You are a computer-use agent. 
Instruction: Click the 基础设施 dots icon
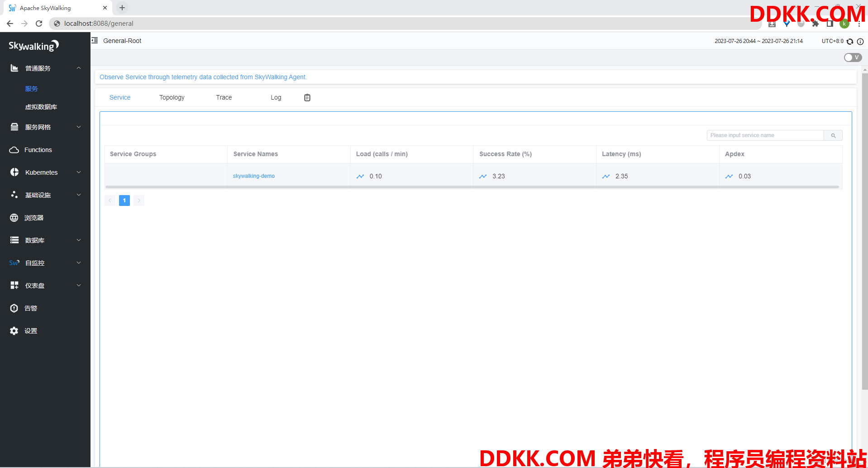click(x=14, y=195)
